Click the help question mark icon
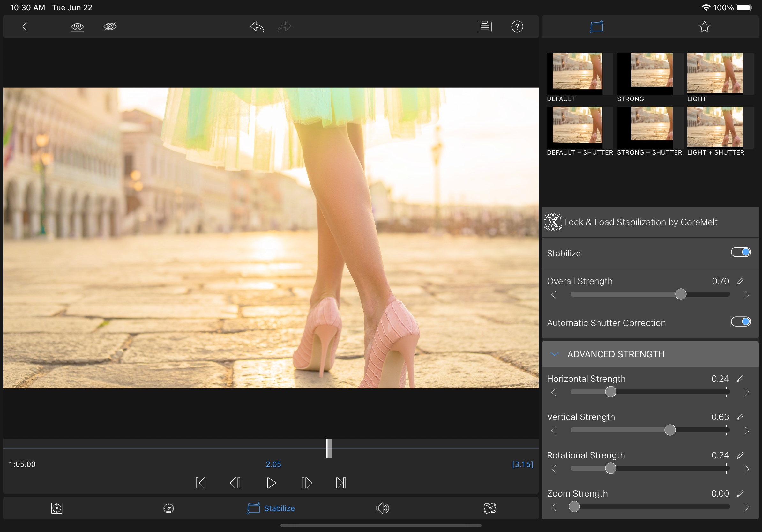 click(x=517, y=26)
